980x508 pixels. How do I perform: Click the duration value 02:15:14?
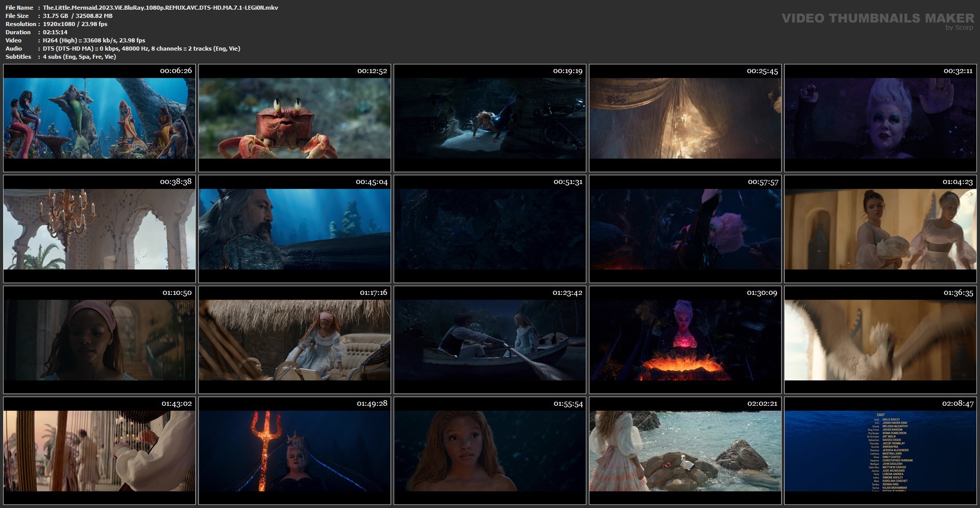(55, 32)
